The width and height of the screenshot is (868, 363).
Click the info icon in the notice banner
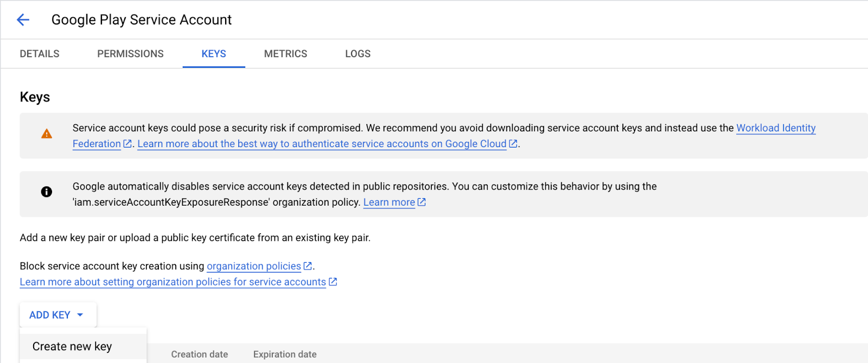click(46, 192)
